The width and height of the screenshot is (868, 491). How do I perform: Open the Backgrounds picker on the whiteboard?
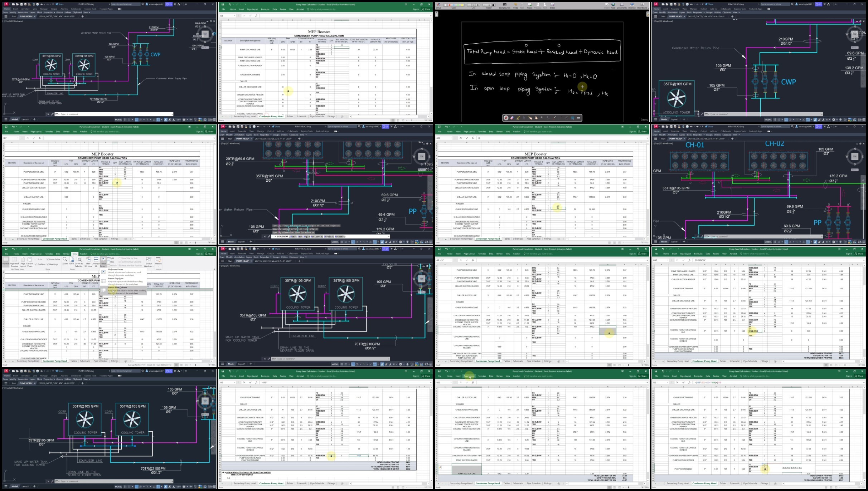tap(504, 5)
